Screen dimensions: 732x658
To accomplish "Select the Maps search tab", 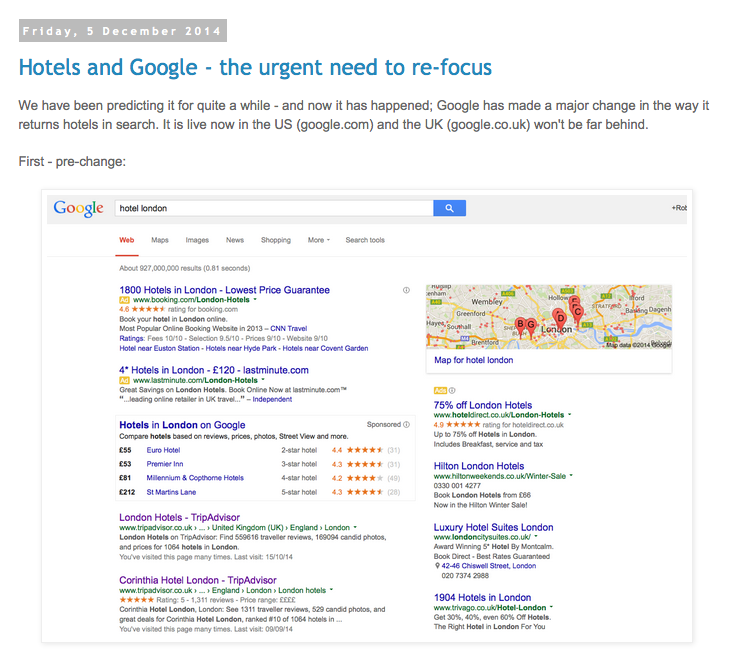I will pos(160,240).
